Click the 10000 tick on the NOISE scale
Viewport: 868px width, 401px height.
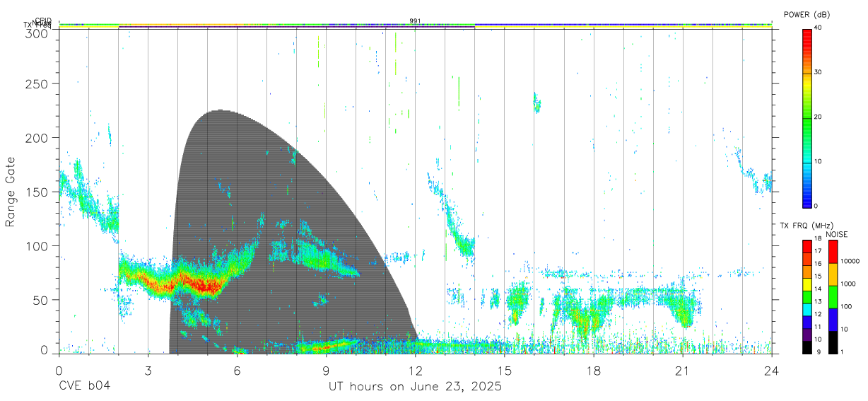tap(850, 261)
